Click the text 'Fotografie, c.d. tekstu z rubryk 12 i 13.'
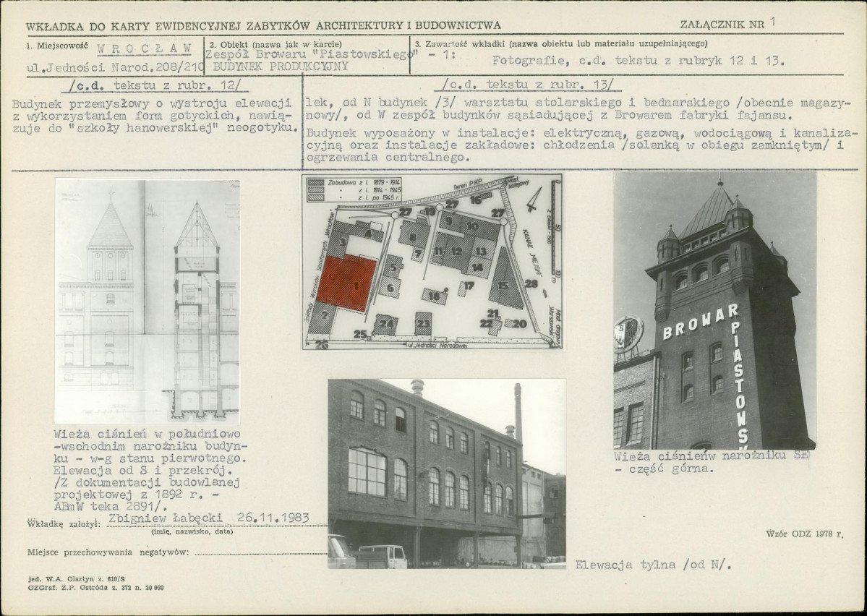Viewport: 867px width, 616px height. click(x=638, y=61)
